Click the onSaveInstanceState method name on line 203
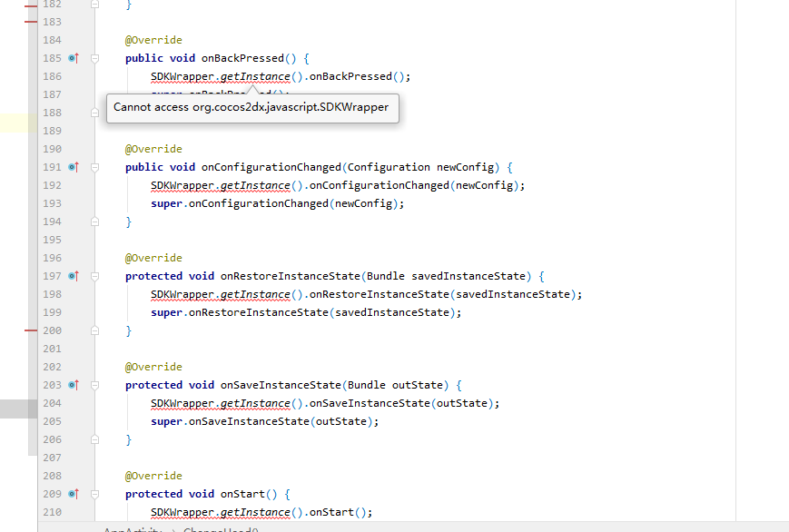Image resolution: width=789 pixels, height=532 pixels. [x=281, y=385]
